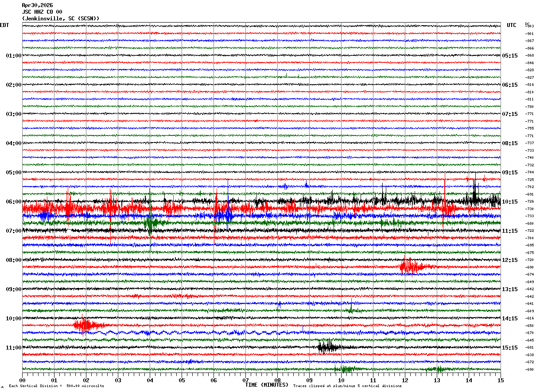
Task: Click the Jenkinsville, SC (SCSN) location label
Action: (x=61, y=19)
